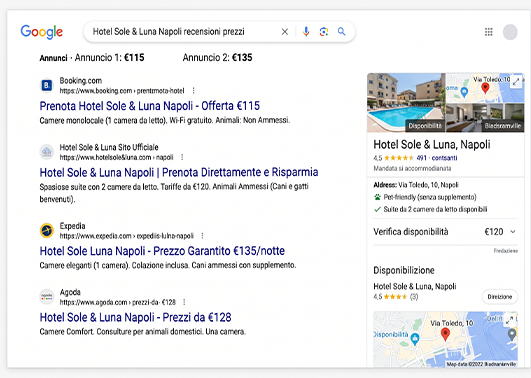Click the hotelsole&luna.com URL breadcrumb
The height and width of the screenshot is (378, 531).
click(116, 157)
